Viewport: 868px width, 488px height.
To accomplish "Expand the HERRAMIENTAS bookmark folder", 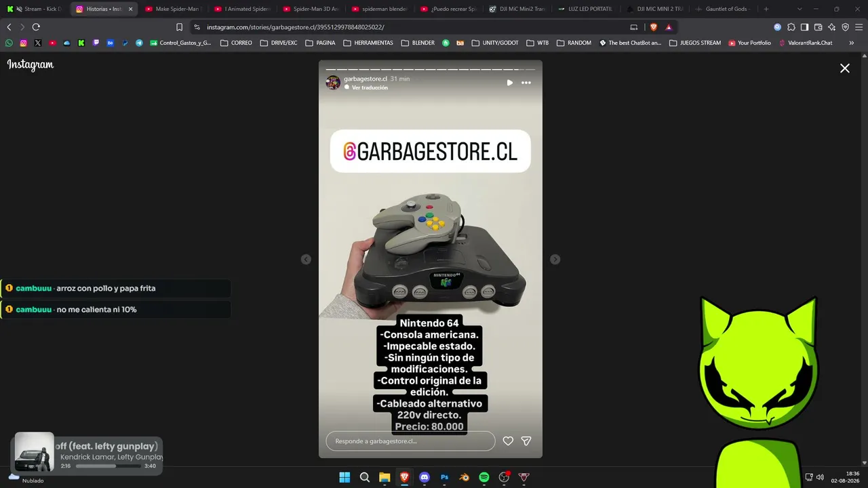I will [x=368, y=43].
